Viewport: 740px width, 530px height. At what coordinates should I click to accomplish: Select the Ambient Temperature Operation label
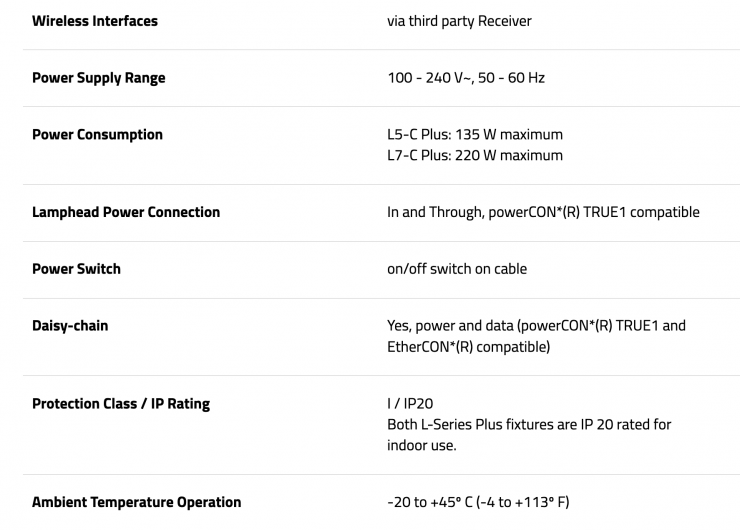click(x=136, y=502)
